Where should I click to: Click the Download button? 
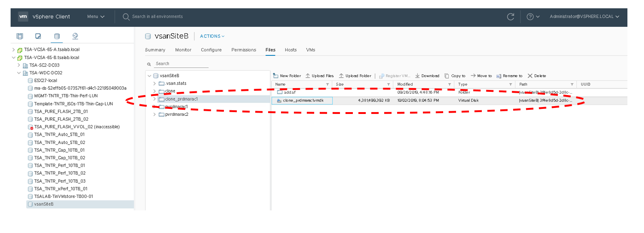tap(427, 76)
